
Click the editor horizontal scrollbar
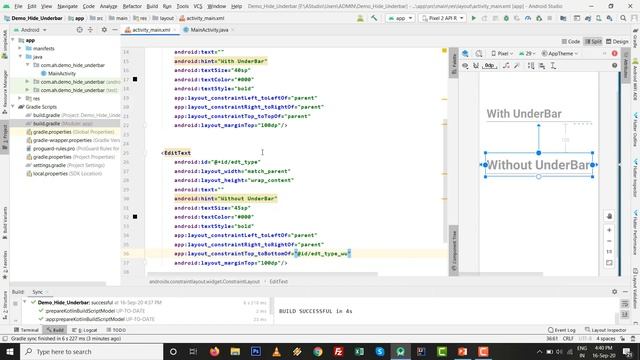click(262, 274)
